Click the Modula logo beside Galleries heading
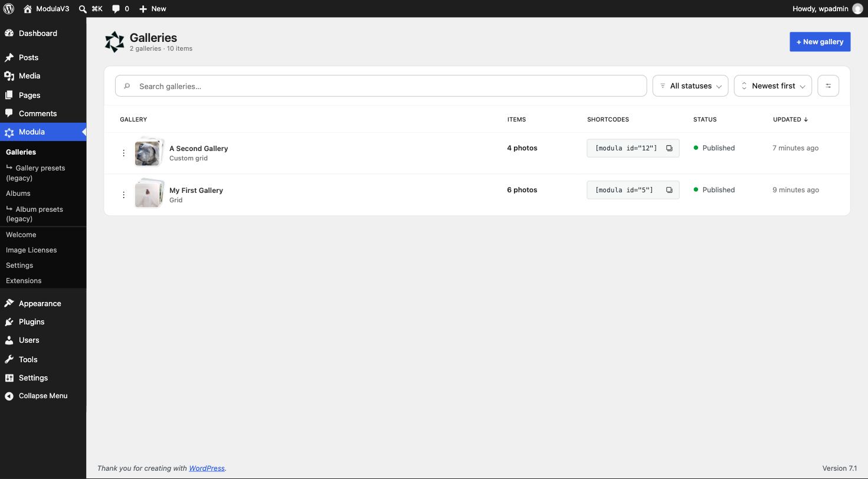Screen dimensions: 868x479 click(114, 42)
